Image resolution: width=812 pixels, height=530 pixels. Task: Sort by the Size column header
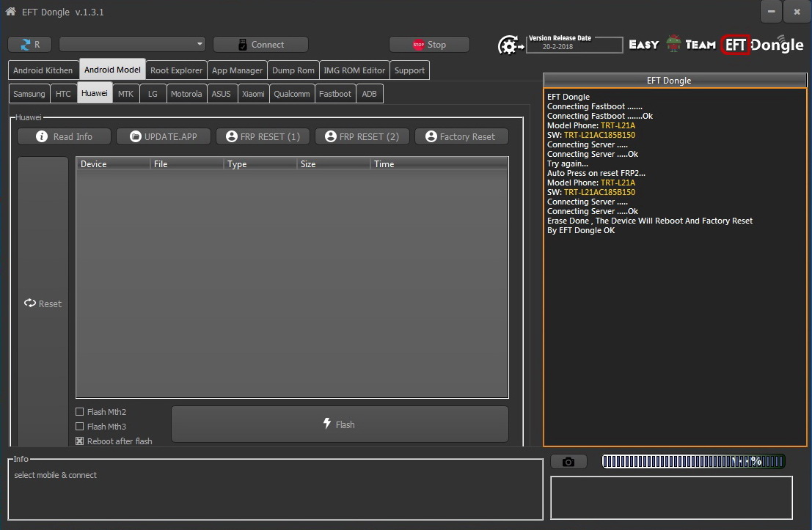334,164
